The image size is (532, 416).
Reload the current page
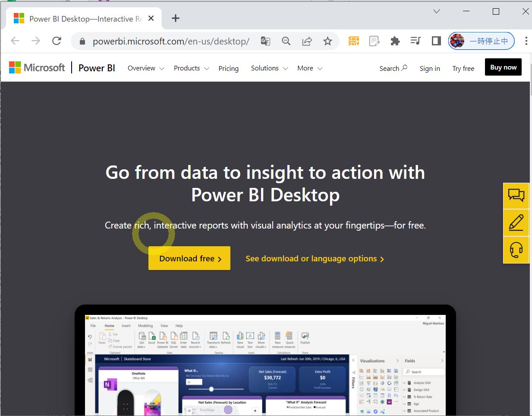pyautogui.click(x=57, y=41)
